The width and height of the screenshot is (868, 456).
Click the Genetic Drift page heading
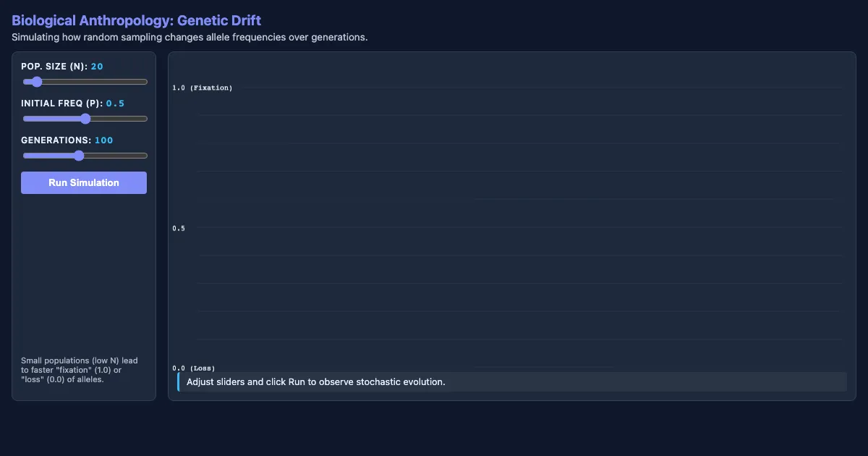pos(137,20)
